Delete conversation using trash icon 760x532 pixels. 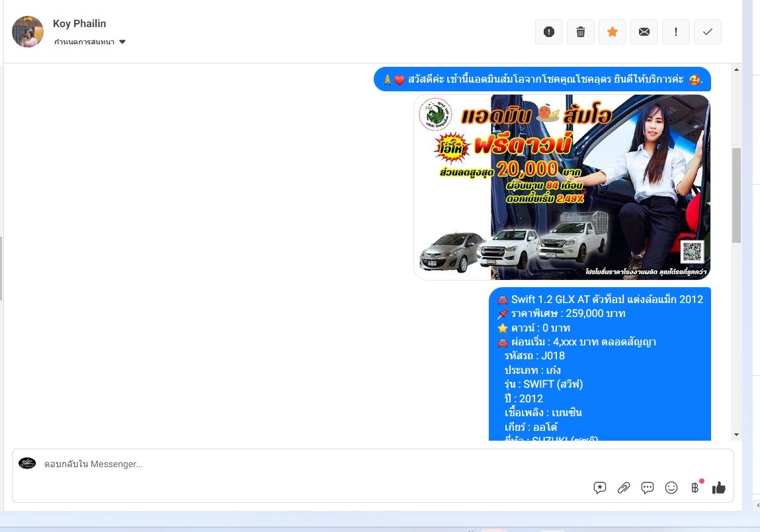tap(581, 32)
